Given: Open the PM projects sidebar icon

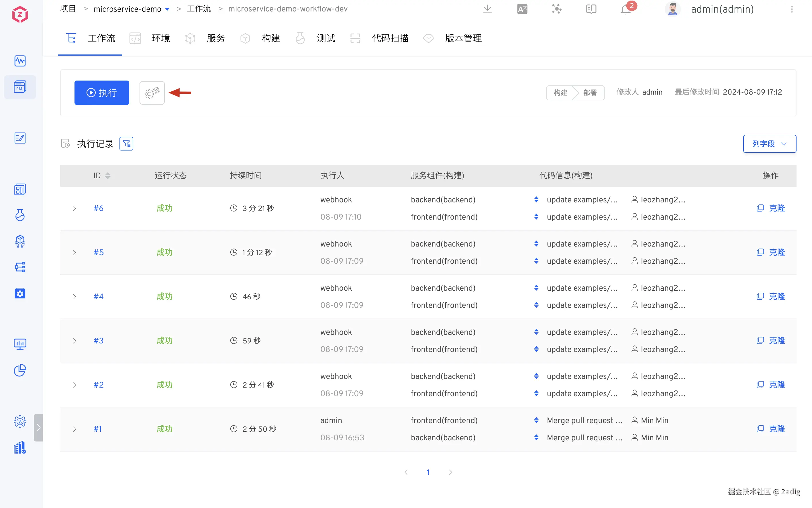Looking at the screenshot, I should [x=20, y=87].
